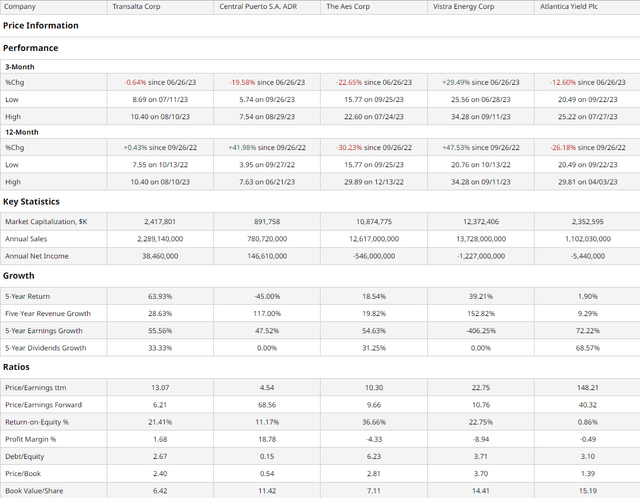640x498 pixels.
Task: Select Atlantica's 12-month high 29.81 on 04/03/23
Action: [x=588, y=182]
